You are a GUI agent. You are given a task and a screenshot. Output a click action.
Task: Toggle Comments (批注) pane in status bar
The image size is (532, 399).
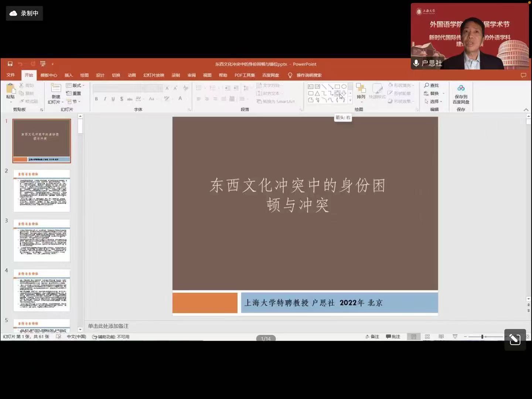point(393,337)
